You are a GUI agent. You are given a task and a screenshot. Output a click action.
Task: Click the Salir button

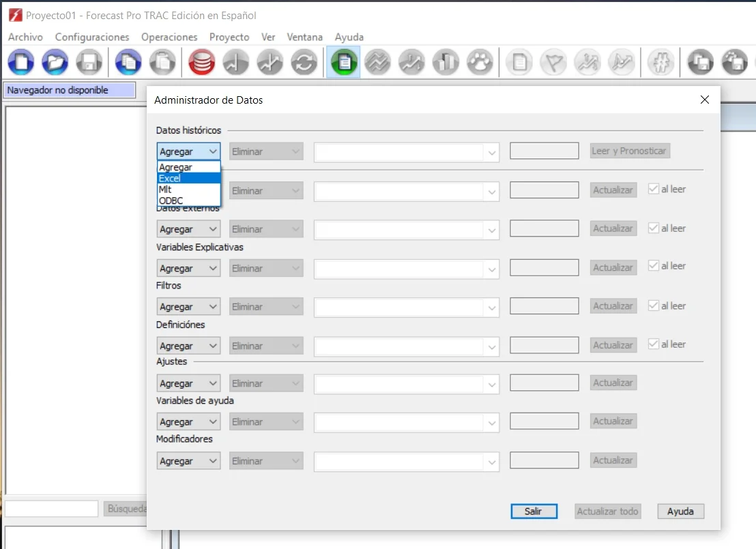(534, 511)
